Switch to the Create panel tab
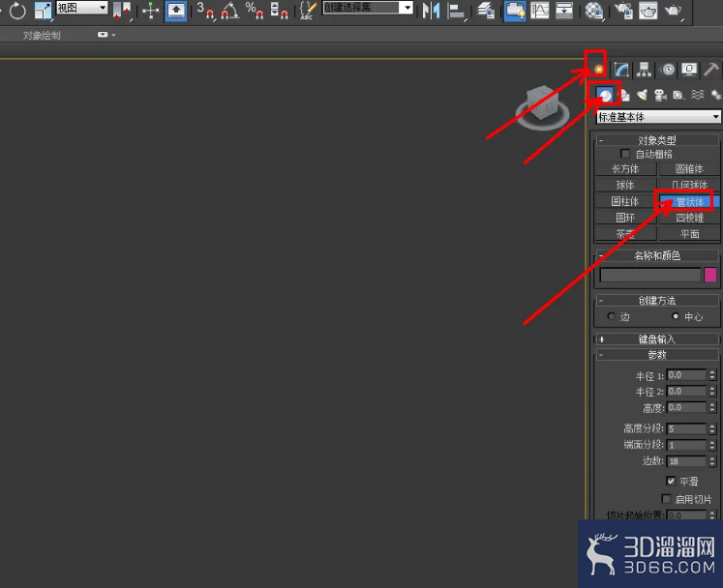723x588 pixels. tap(598, 70)
